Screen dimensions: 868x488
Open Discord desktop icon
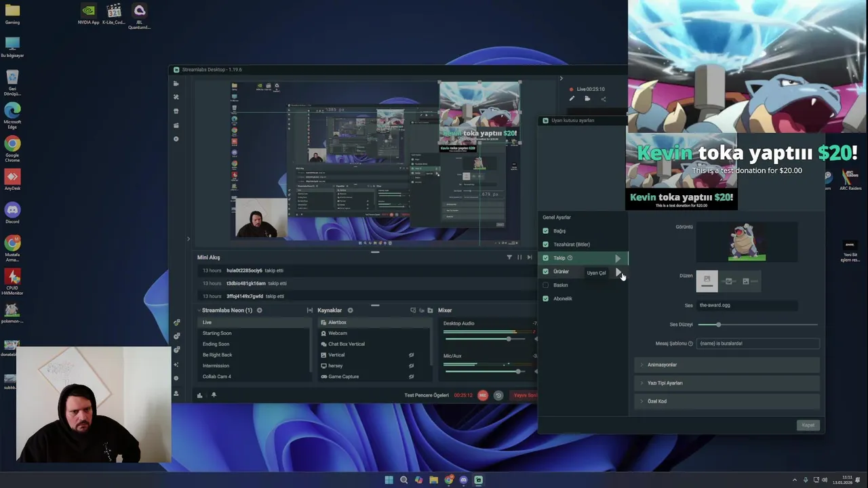12,213
